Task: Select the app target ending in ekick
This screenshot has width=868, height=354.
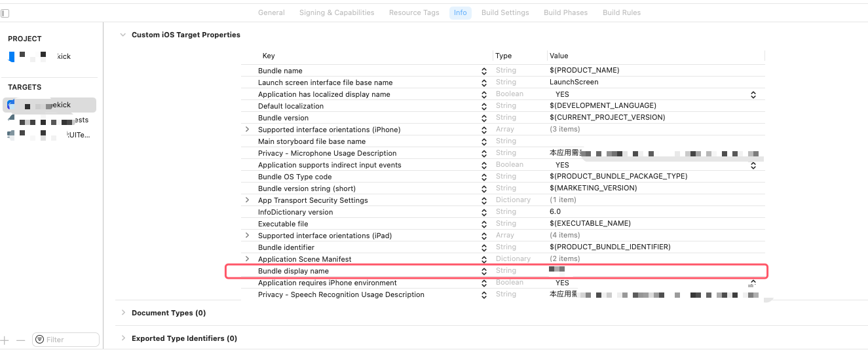Action: click(50, 105)
